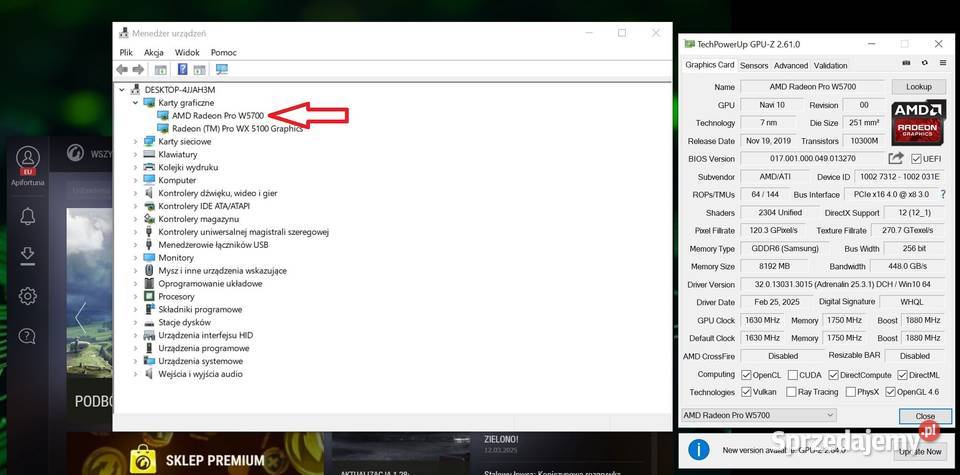Open settings gear in game launcher sidebar
Image resolution: width=960 pixels, height=475 pixels.
click(x=28, y=296)
